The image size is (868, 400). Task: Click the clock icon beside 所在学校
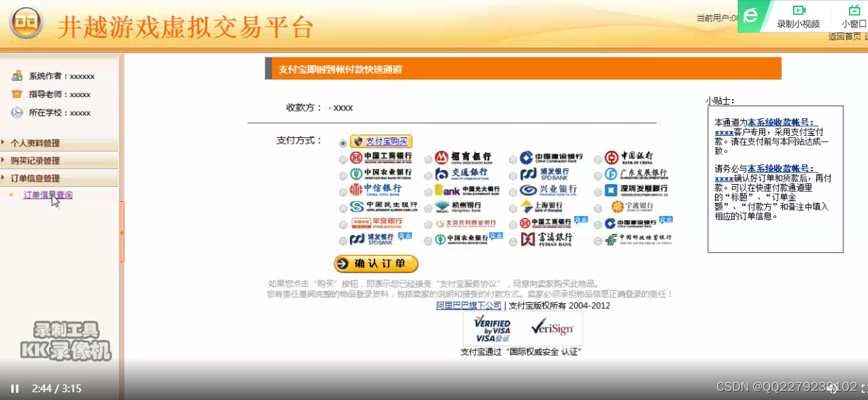coord(17,113)
